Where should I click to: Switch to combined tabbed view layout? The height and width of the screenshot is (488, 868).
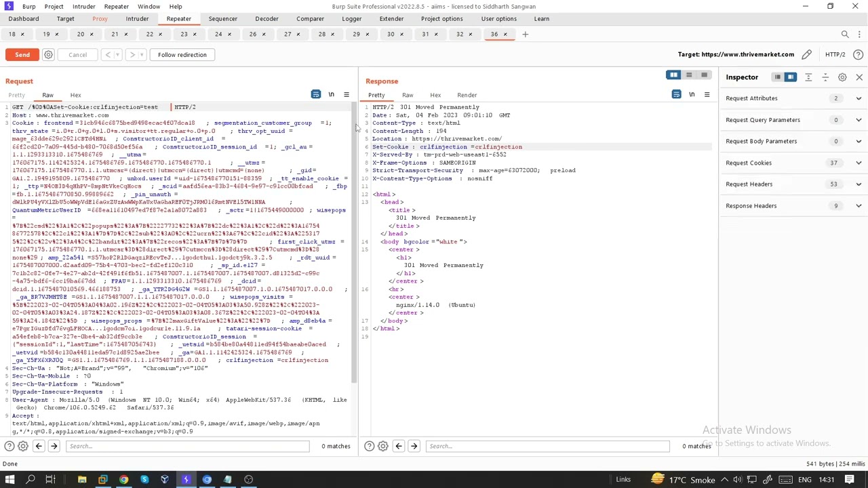pos(705,75)
